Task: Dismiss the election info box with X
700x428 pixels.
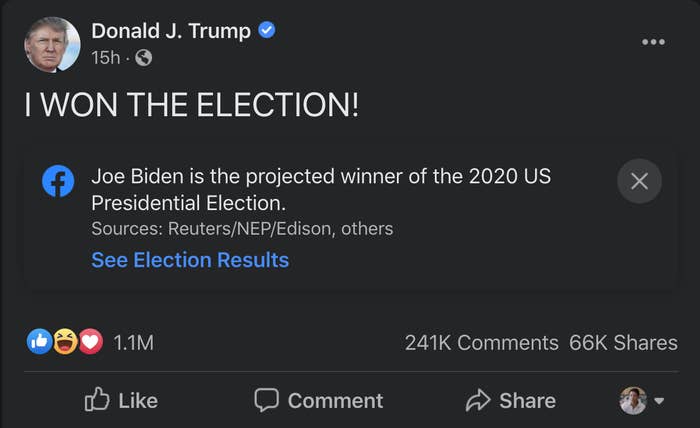Action: pos(640,181)
